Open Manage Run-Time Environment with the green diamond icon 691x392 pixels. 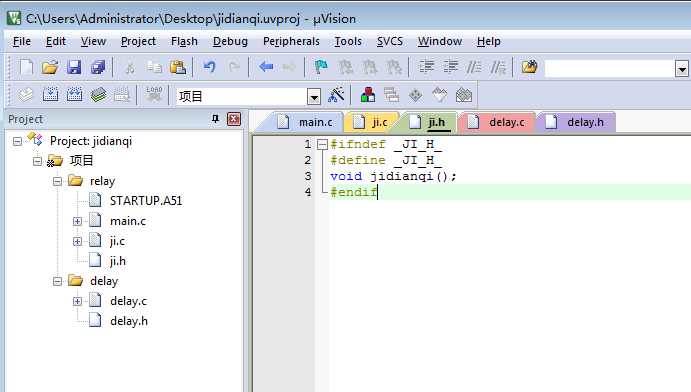pos(416,95)
